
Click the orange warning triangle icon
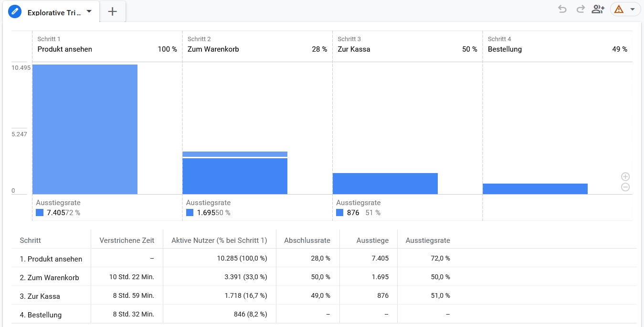pos(619,9)
